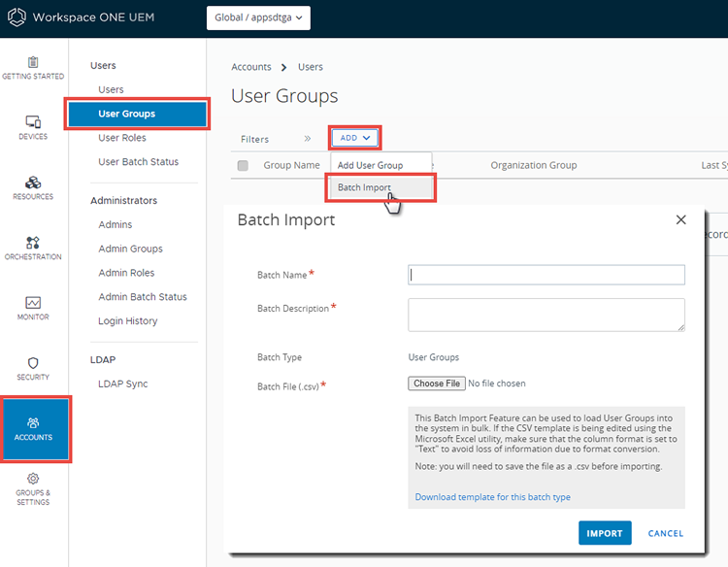Go to Accounts breadcrumb link
This screenshot has height=567, width=728.
tap(251, 67)
